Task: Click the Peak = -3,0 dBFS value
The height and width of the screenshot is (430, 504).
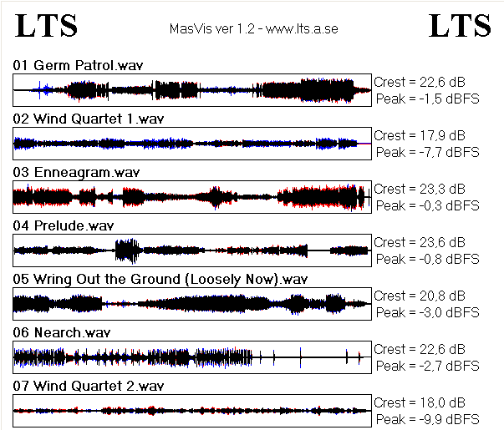Action: (427, 312)
